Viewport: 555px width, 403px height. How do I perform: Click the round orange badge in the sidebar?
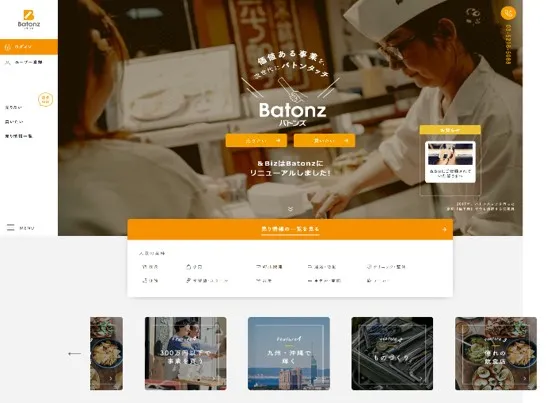point(45,100)
